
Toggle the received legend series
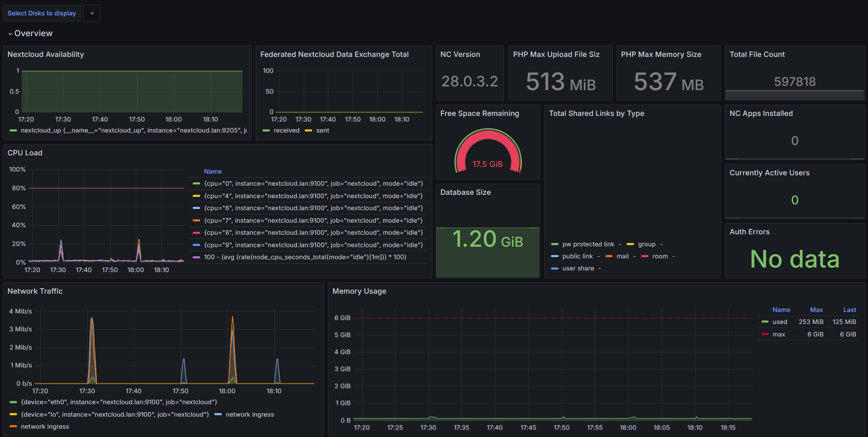tap(287, 130)
